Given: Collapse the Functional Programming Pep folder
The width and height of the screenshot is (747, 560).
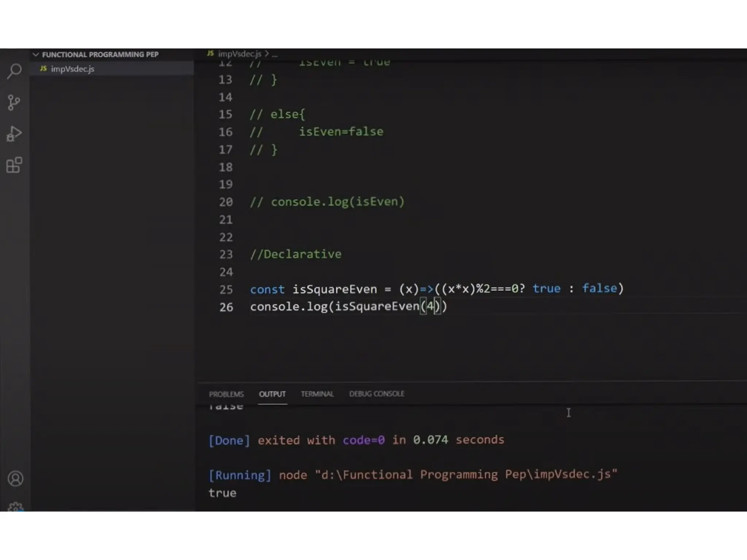Looking at the screenshot, I should (x=36, y=55).
